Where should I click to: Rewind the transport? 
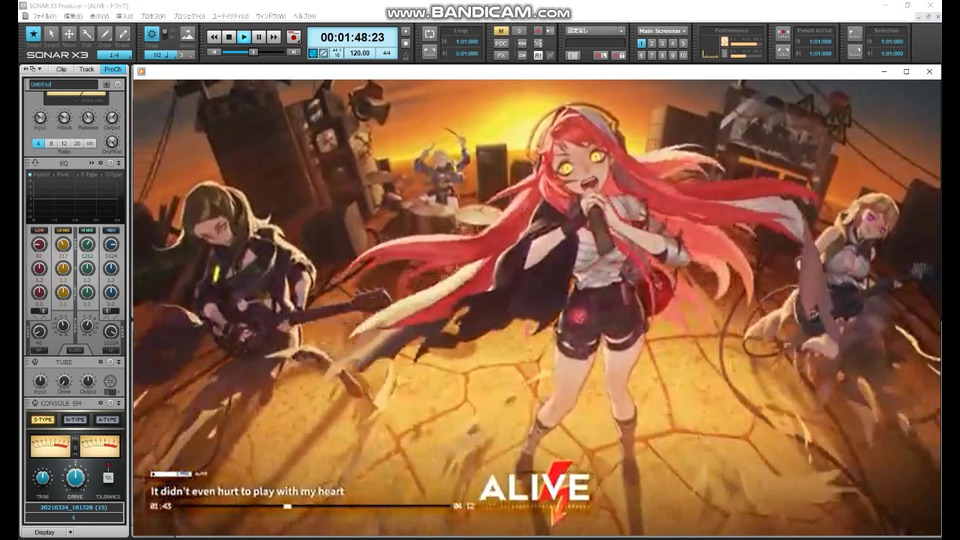[x=214, y=37]
